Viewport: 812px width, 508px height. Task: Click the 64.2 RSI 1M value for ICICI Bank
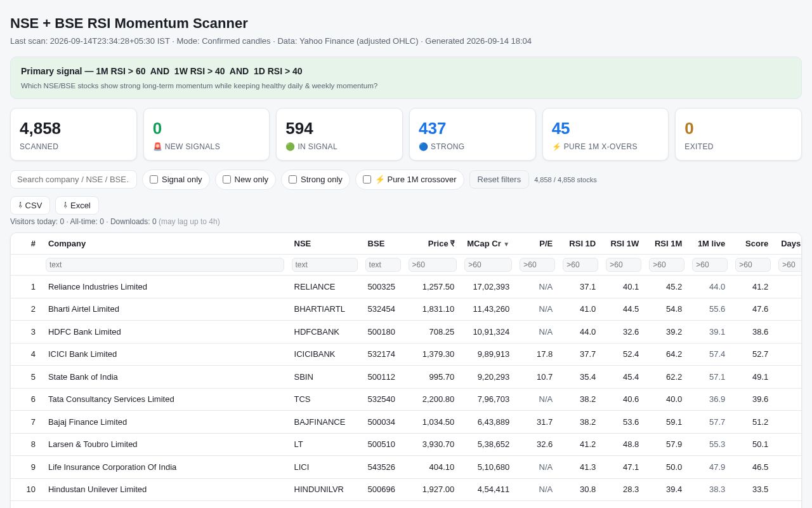[674, 354]
